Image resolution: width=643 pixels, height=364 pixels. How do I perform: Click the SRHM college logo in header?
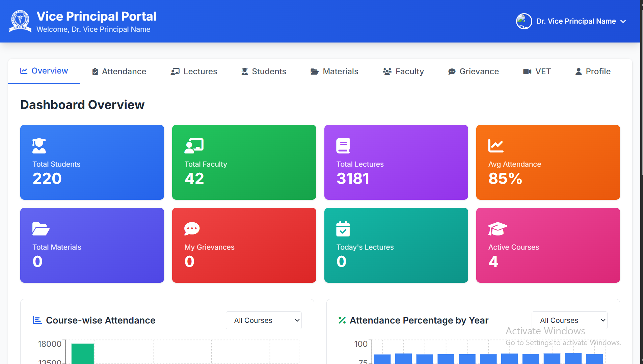pyautogui.click(x=20, y=21)
